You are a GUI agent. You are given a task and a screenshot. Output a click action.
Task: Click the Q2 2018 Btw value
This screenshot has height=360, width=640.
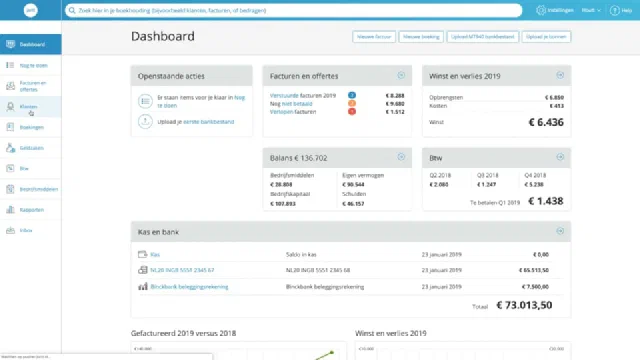click(x=439, y=184)
